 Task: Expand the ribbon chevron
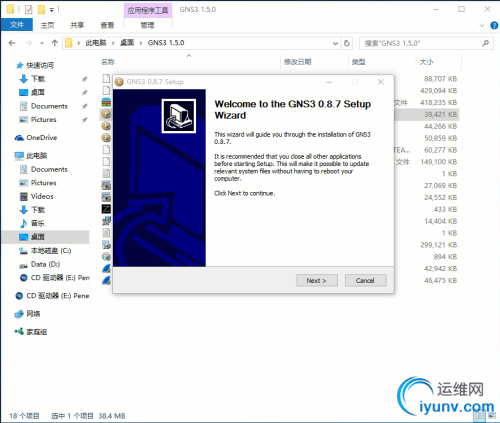481,25
